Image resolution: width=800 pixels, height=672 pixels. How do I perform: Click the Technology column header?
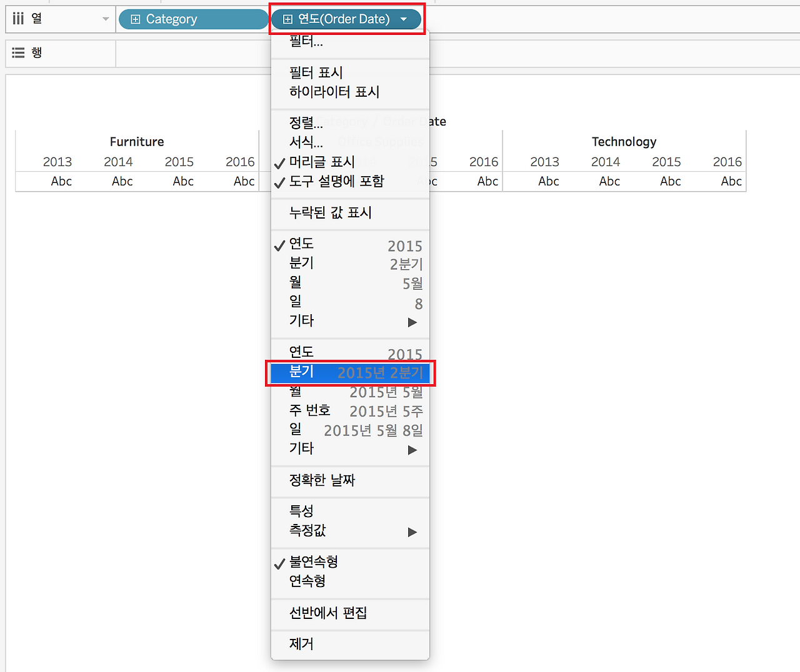pos(624,142)
